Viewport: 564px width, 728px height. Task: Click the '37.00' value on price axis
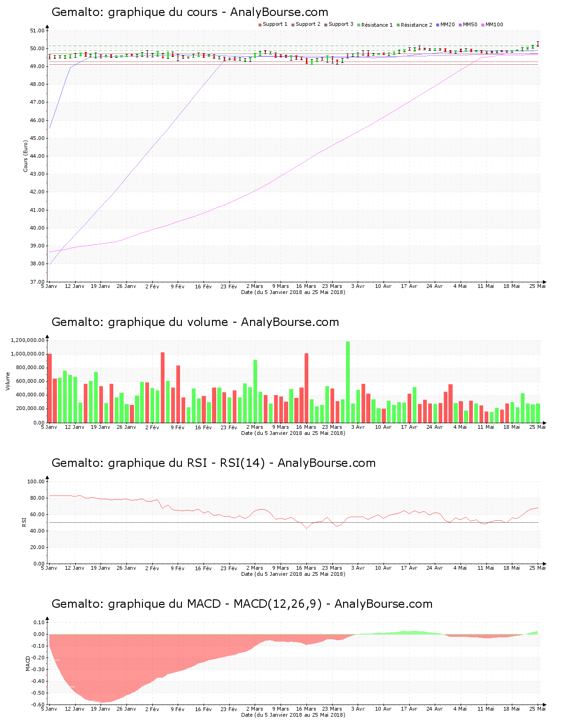[x=37, y=282]
